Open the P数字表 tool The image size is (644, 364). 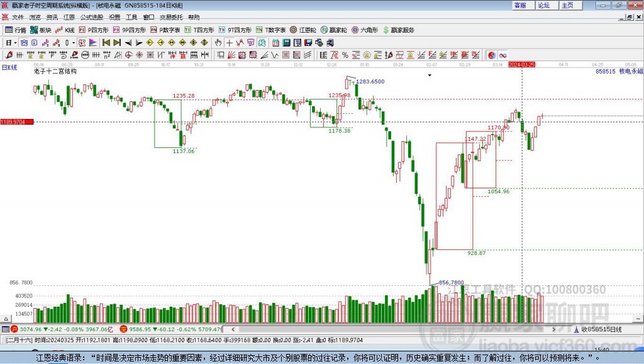point(165,30)
